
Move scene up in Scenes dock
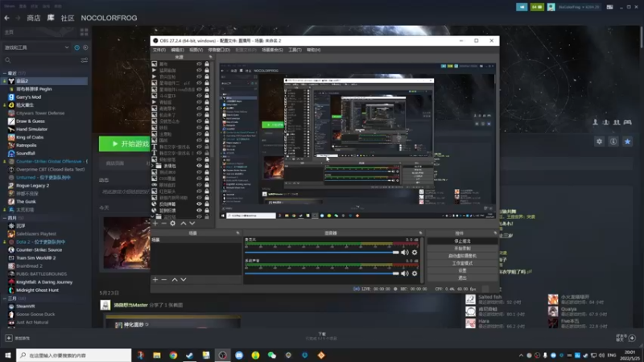point(175,279)
